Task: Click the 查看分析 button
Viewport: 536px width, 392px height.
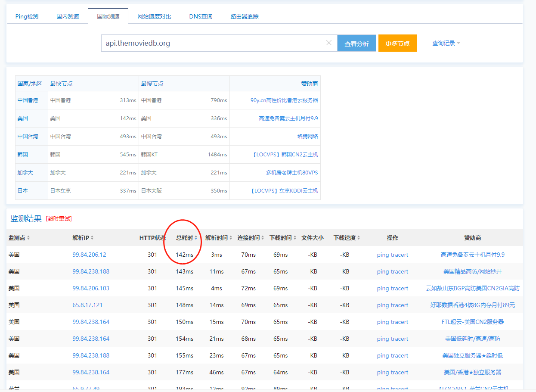Action: point(356,43)
